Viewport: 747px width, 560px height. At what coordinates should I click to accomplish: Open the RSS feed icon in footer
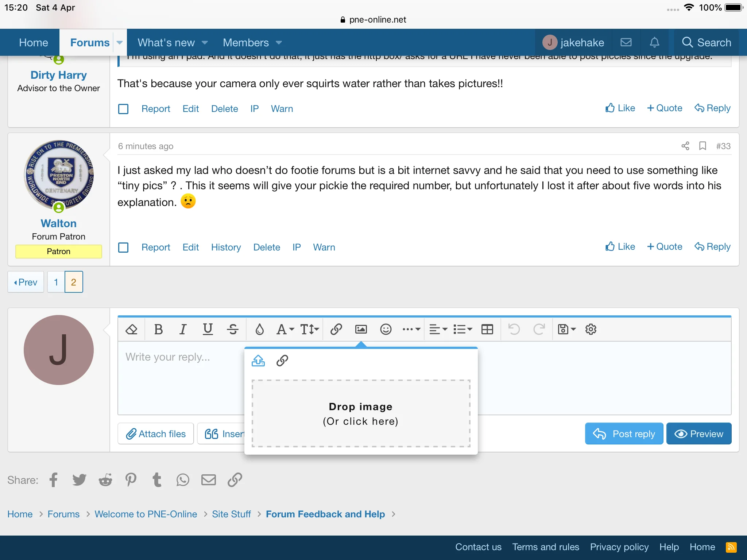tap(731, 547)
